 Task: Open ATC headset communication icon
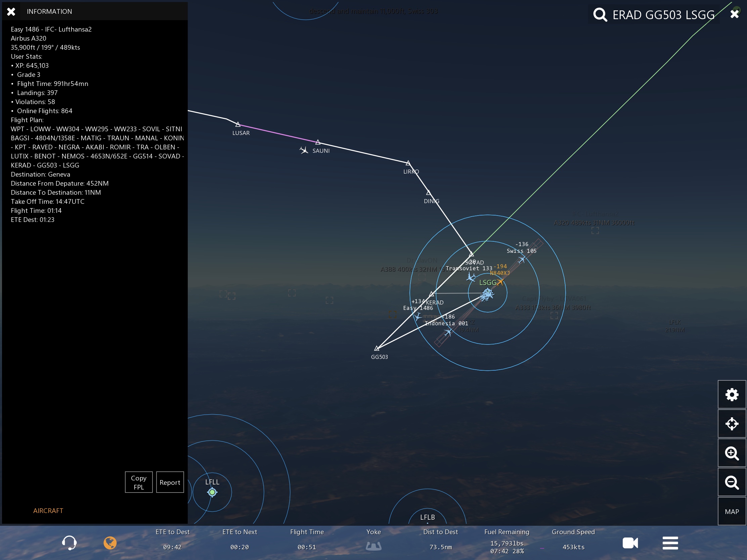69,543
